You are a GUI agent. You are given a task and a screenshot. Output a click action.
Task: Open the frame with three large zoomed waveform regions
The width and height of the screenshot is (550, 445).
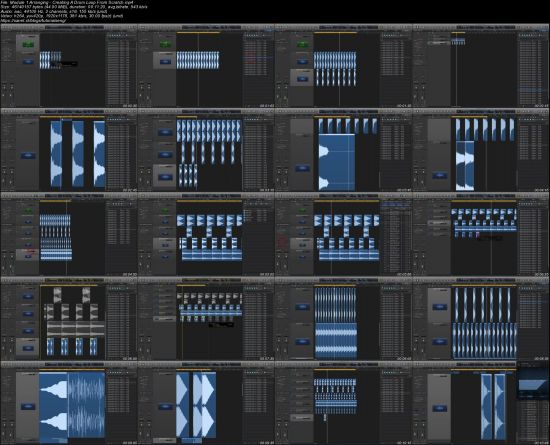pyautogui.click(x=69, y=150)
